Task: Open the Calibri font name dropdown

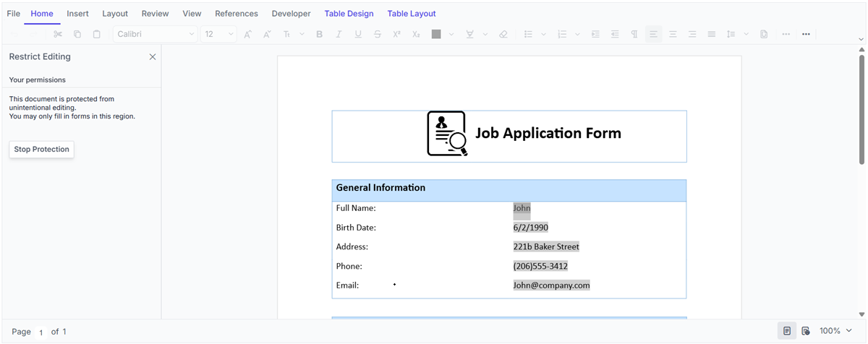Action: pyautogui.click(x=156, y=34)
